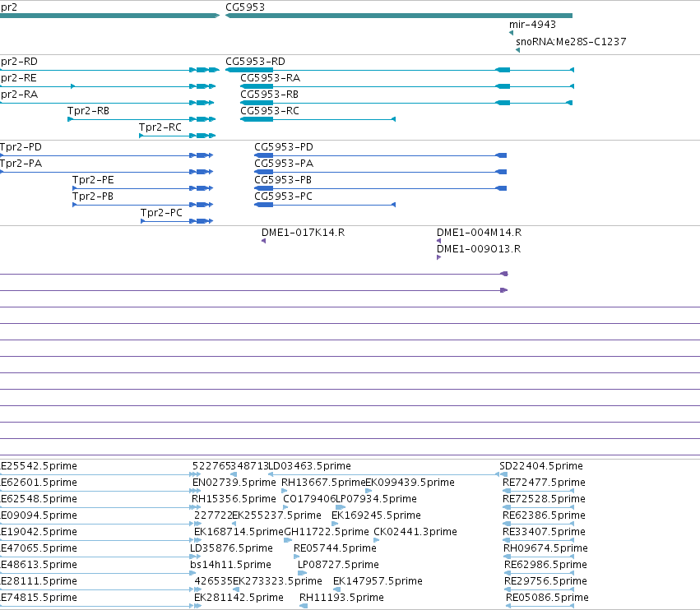
Task: Select the RE72477.5prime EST label
Action: pyautogui.click(x=544, y=483)
